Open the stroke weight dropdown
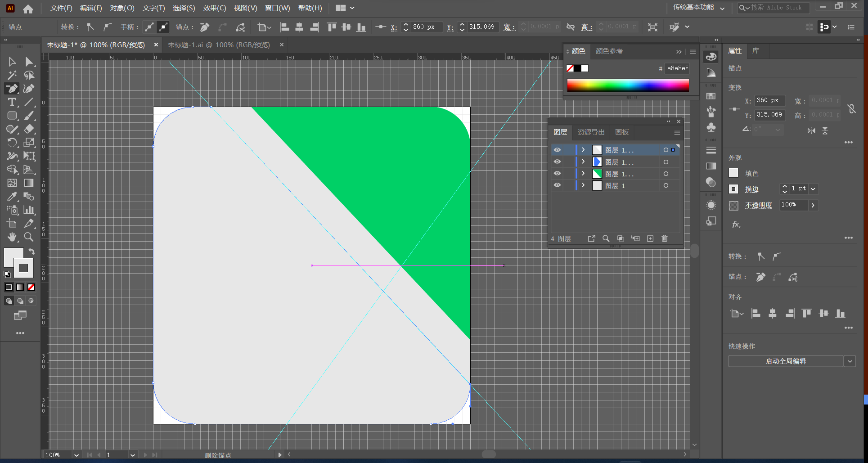Image resolution: width=868 pixels, height=463 pixels. (813, 189)
